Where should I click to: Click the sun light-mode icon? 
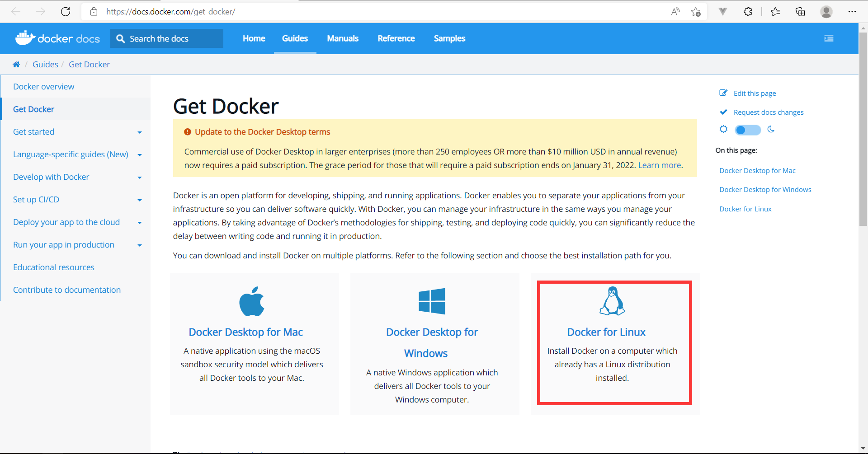click(723, 130)
